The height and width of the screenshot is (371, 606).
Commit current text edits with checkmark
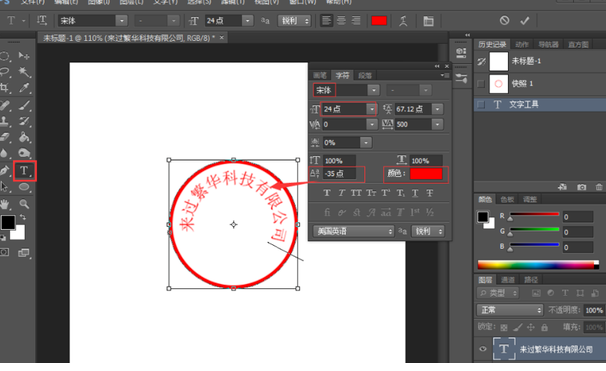(524, 20)
